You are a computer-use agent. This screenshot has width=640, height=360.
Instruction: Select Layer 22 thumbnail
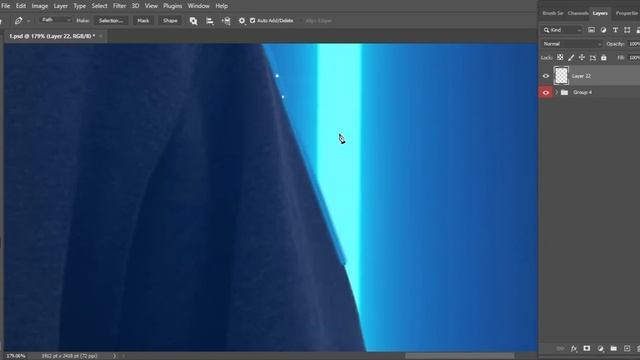(x=561, y=76)
